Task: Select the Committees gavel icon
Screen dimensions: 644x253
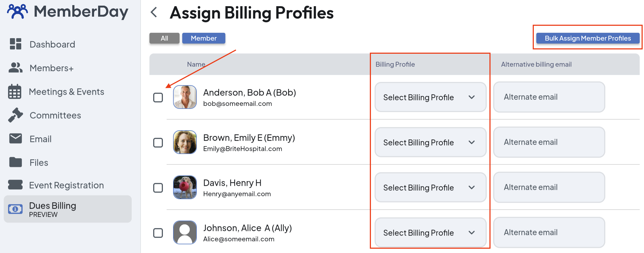Action: pyautogui.click(x=15, y=115)
